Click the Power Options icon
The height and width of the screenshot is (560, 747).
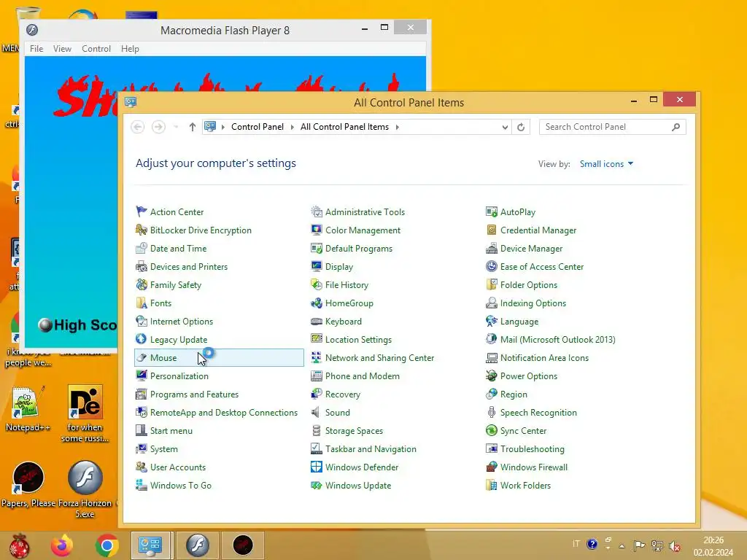click(x=491, y=376)
